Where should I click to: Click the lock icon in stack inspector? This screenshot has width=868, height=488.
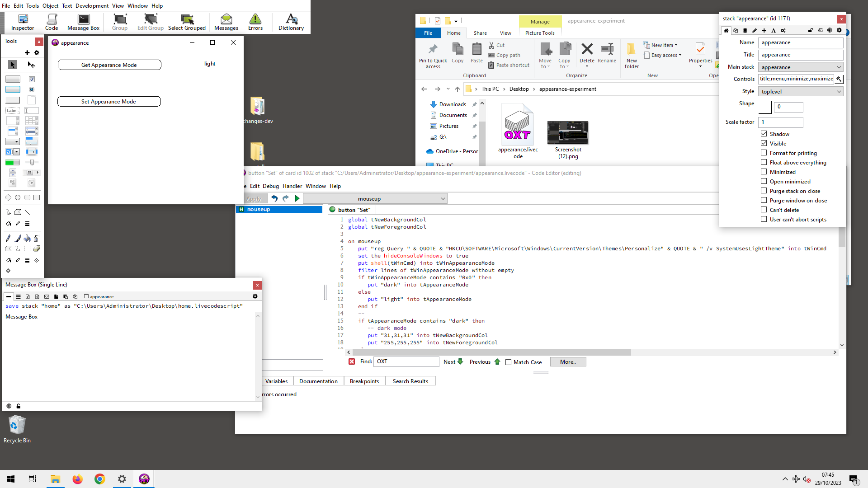tap(811, 30)
